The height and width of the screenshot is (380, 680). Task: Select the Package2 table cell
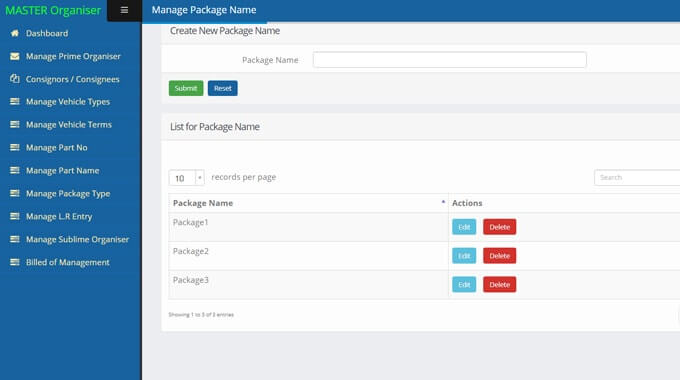pos(308,256)
